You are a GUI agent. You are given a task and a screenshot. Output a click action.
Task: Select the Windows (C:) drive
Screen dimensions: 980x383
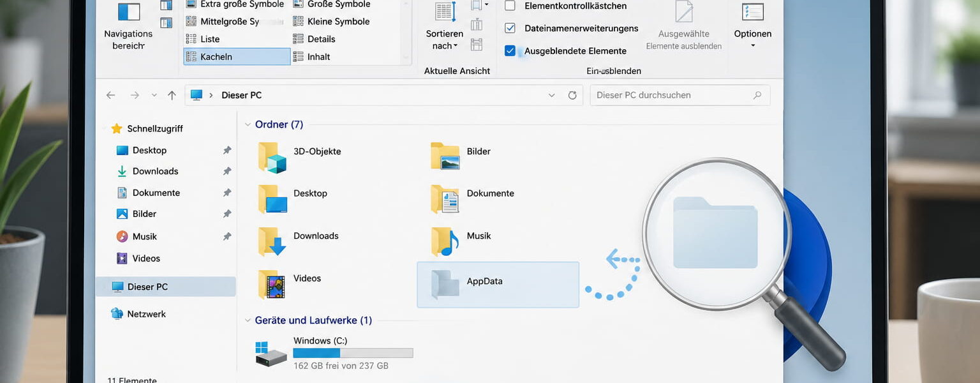[335, 353]
